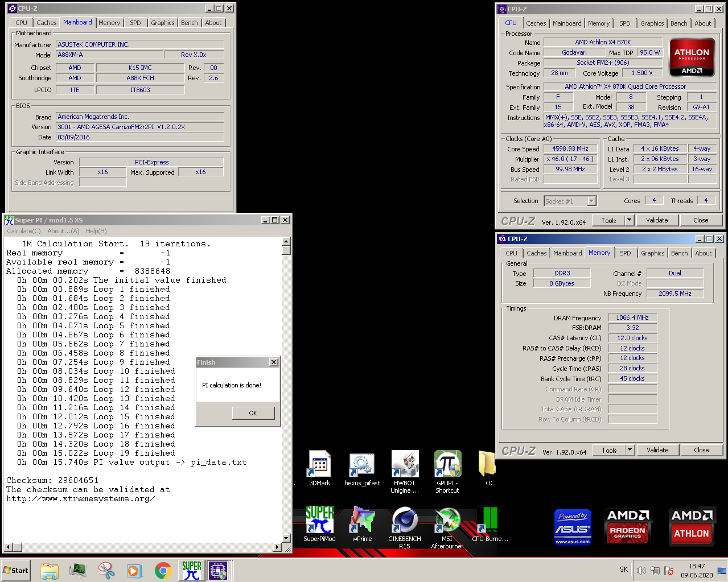The height and width of the screenshot is (582, 728).
Task: Open the SPD tab in the Memory window
Action: [626, 253]
